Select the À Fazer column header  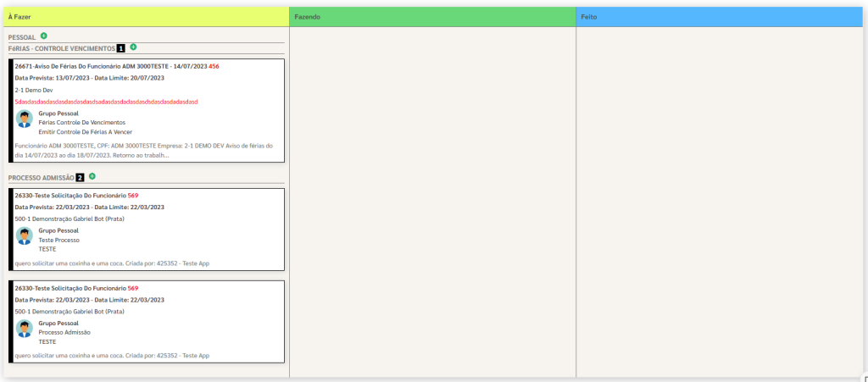coord(146,17)
